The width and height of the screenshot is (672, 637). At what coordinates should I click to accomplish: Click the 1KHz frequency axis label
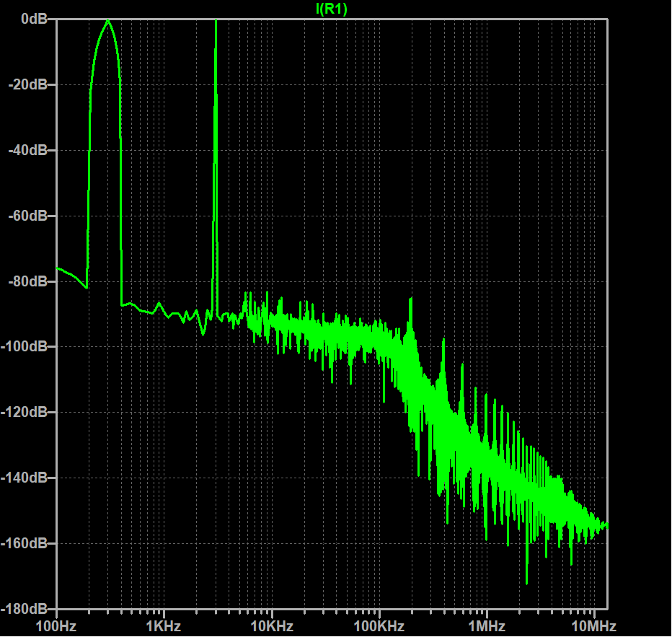tap(164, 626)
